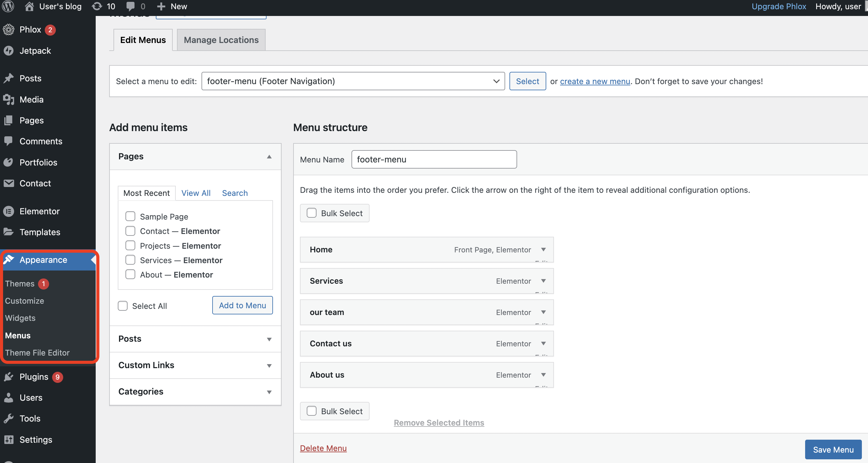
Task: Click the comments bubble icon in admin bar
Action: coord(130,6)
